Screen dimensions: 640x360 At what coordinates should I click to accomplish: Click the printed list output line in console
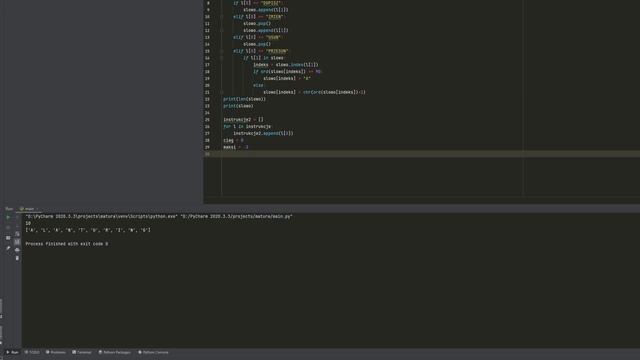click(x=88, y=230)
